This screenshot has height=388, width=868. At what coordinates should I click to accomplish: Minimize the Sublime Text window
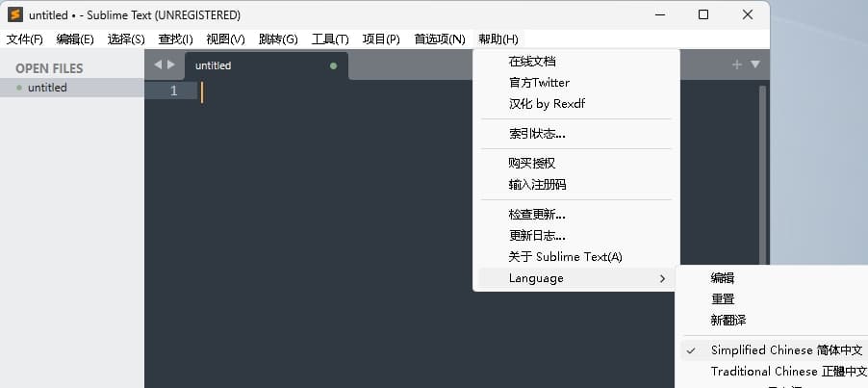pyautogui.click(x=660, y=15)
